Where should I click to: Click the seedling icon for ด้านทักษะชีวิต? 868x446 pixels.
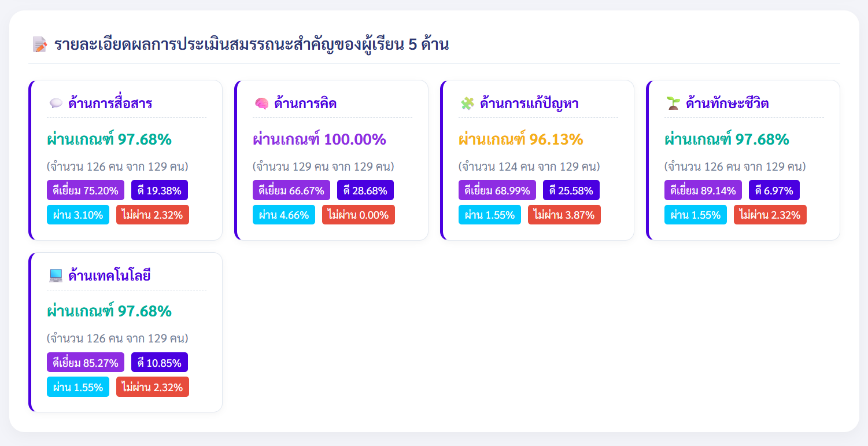click(x=673, y=104)
